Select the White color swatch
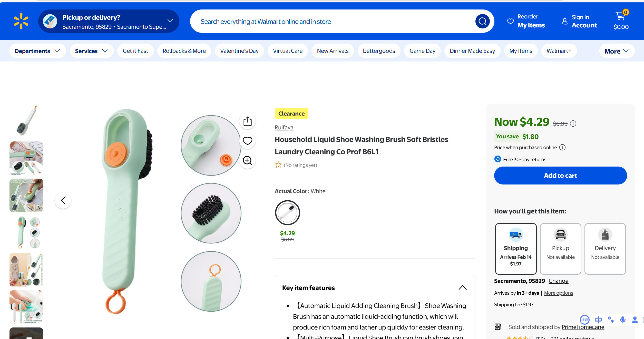Screen dimensions: 644x339 tap(287, 213)
